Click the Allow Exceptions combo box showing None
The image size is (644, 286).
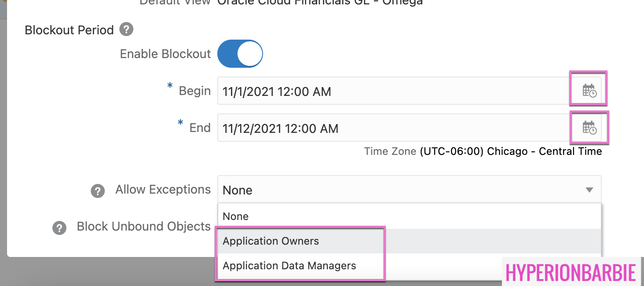[x=396, y=190]
